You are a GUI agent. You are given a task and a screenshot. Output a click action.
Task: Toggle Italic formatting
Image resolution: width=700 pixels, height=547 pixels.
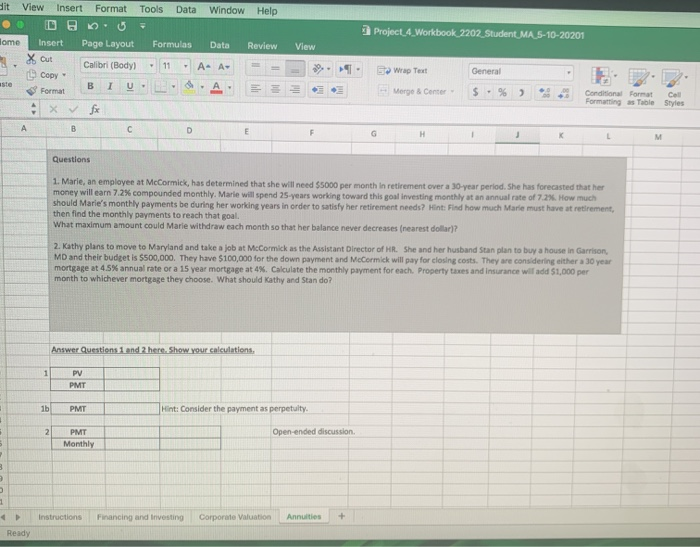[110, 86]
